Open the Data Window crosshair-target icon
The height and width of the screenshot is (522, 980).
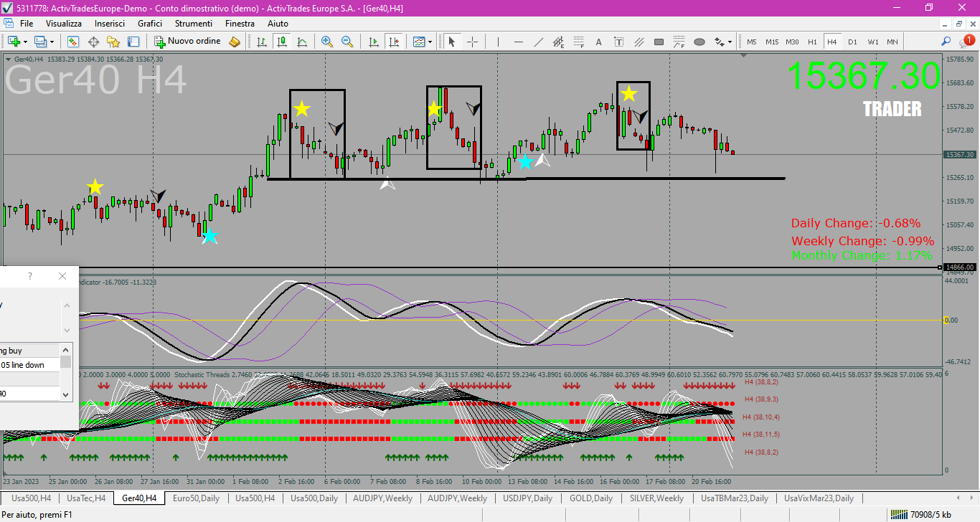pos(93,42)
